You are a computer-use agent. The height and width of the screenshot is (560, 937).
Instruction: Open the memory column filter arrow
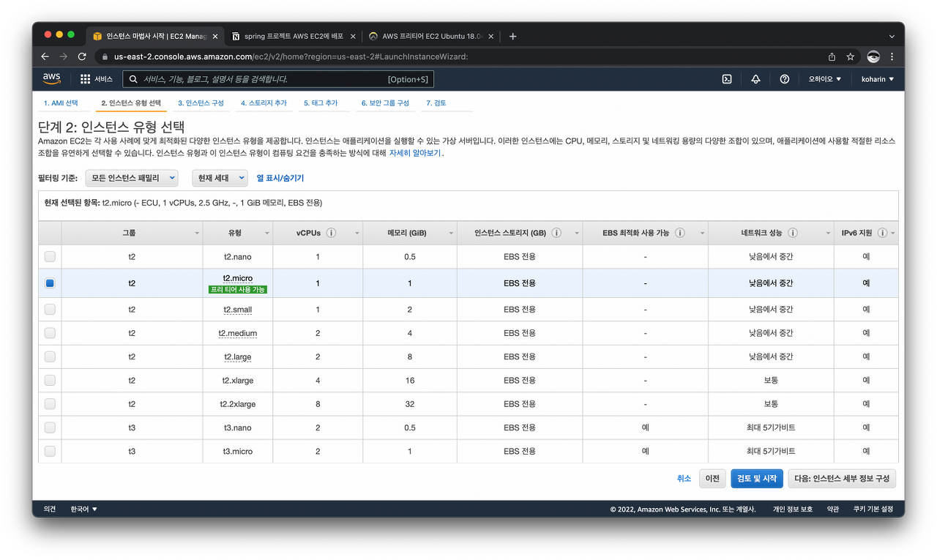(451, 234)
